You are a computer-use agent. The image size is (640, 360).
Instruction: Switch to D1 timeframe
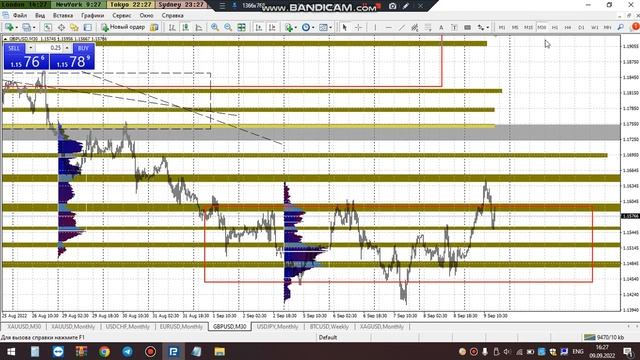(x=581, y=27)
